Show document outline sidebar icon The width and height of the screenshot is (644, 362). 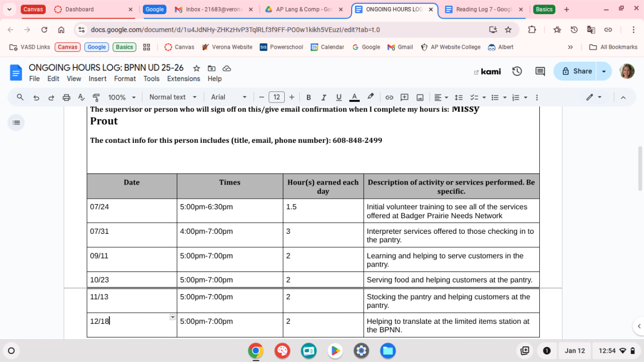pos(16,123)
